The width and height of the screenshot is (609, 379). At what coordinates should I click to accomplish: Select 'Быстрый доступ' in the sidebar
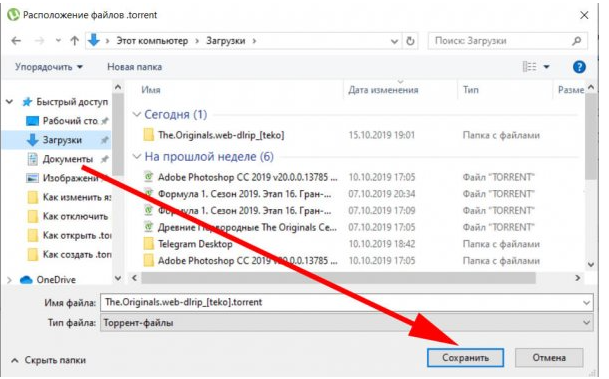point(72,102)
